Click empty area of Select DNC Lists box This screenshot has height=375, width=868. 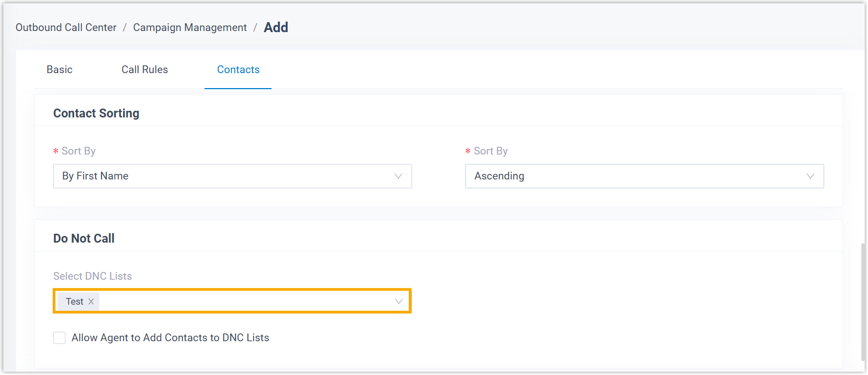point(244,301)
